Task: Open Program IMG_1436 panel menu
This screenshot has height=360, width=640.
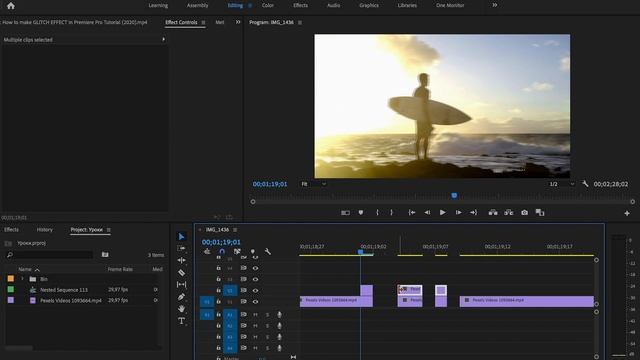Action: click(300, 22)
